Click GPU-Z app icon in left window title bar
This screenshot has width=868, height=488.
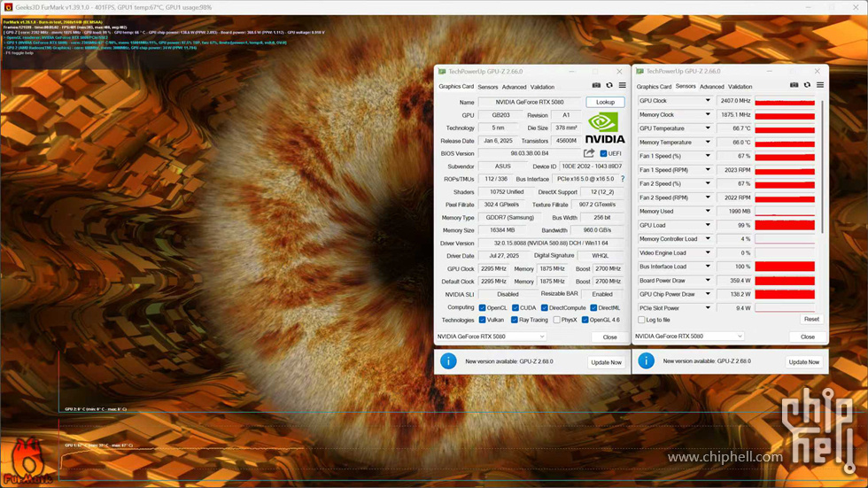tap(442, 72)
